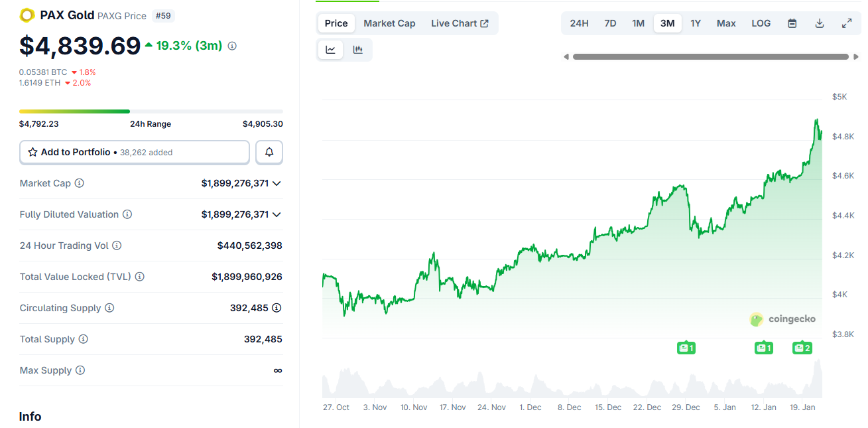Switch to the Market Cap chart tab
The width and height of the screenshot is (868, 428).
click(x=389, y=23)
